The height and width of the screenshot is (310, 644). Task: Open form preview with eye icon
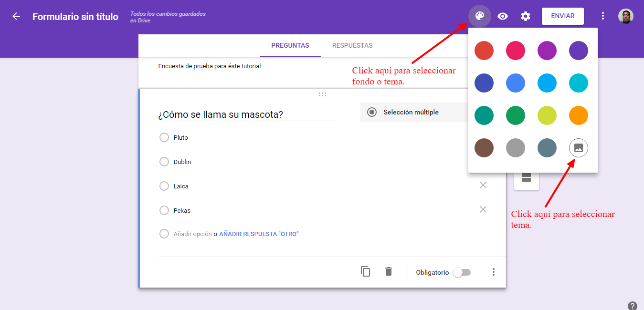pyautogui.click(x=503, y=16)
